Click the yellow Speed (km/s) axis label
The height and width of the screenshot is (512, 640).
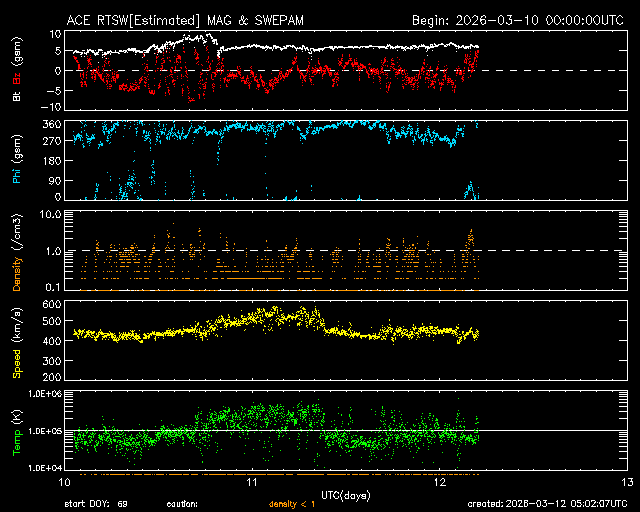click(x=17, y=341)
